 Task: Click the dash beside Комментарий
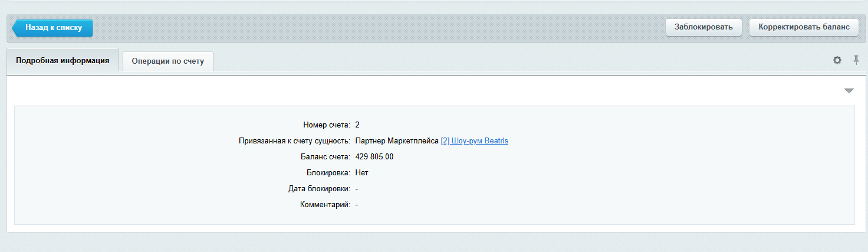coord(357,205)
